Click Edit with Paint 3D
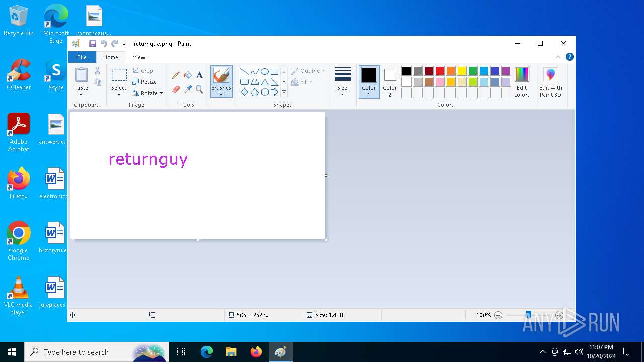Image resolution: width=644 pixels, height=362 pixels. tap(551, 82)
